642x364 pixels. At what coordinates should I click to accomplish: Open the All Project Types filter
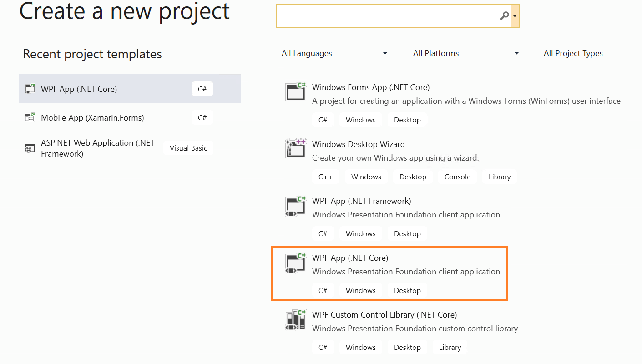coord(573,53)
